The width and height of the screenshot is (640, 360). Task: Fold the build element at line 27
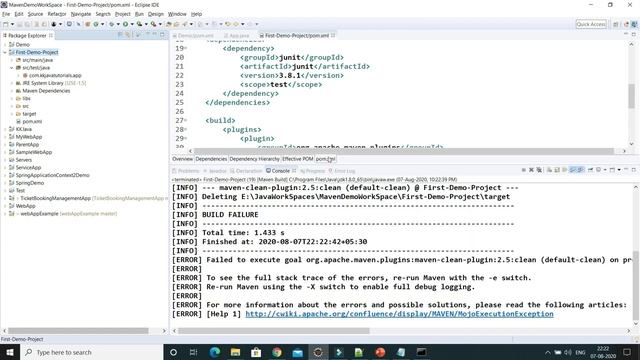tap(186, 120)
